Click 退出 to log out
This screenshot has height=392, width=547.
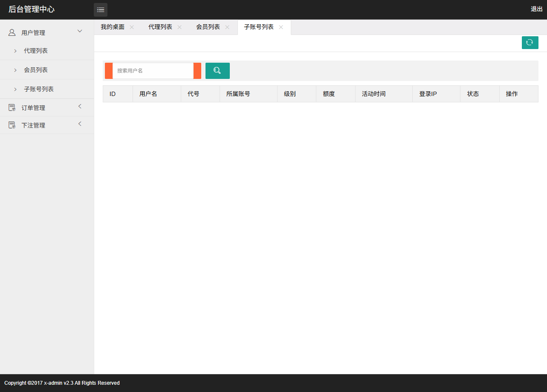point(536,9)
